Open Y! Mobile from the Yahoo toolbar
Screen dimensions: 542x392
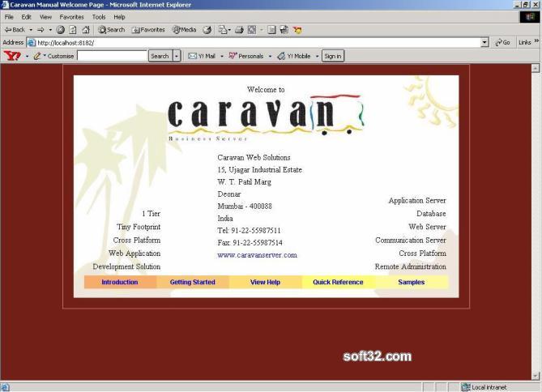coord(294,56)
